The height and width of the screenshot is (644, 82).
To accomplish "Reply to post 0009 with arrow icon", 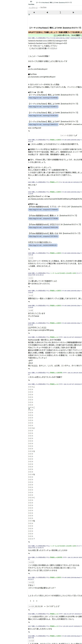I will pyautogui.click(x=29, y=333).
